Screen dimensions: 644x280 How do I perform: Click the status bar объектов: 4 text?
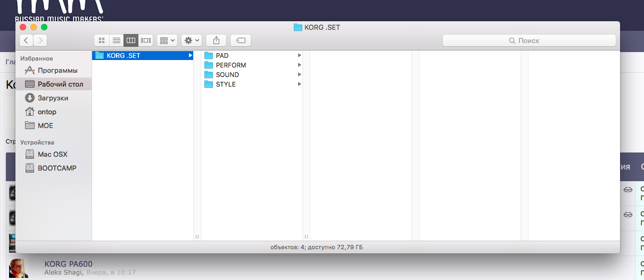click(317, 247)
